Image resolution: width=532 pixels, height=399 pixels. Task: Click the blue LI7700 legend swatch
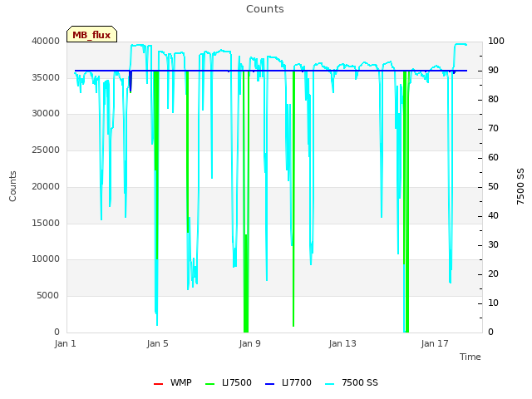tap(269, 384)
